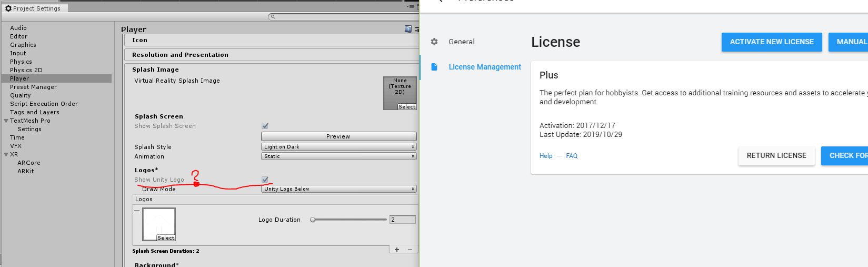The width and height of the screenshot is (868, 267).
Task: Open the Draw Mode dropdown
Action: coord(338,189)
